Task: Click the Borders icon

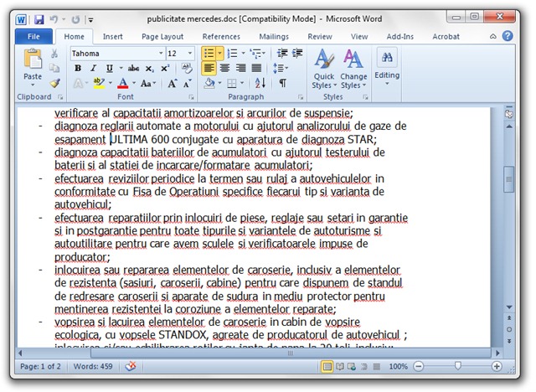Action: (x=232, y=83)
